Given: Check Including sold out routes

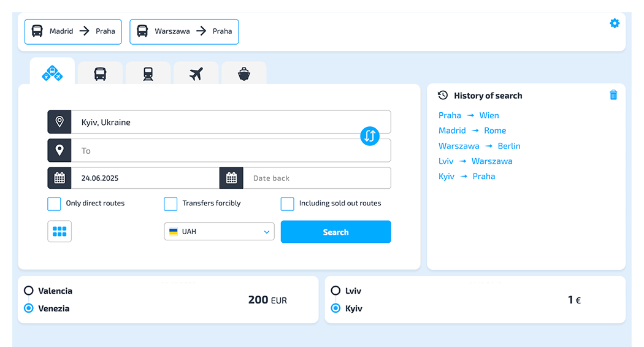Looking at the screenshot, I should click(288, 204).
